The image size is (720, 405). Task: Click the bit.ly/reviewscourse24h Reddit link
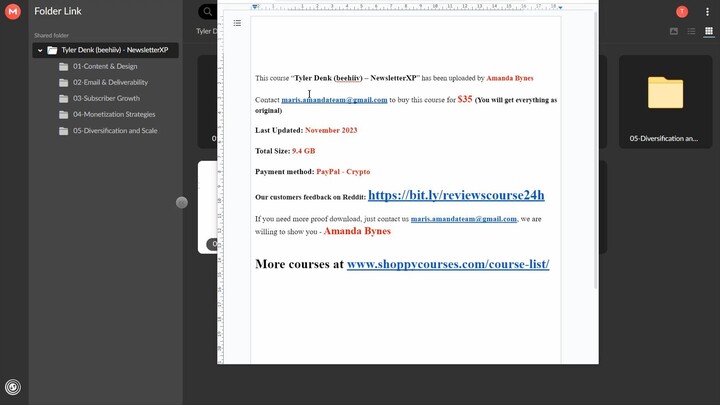point(456,195)
